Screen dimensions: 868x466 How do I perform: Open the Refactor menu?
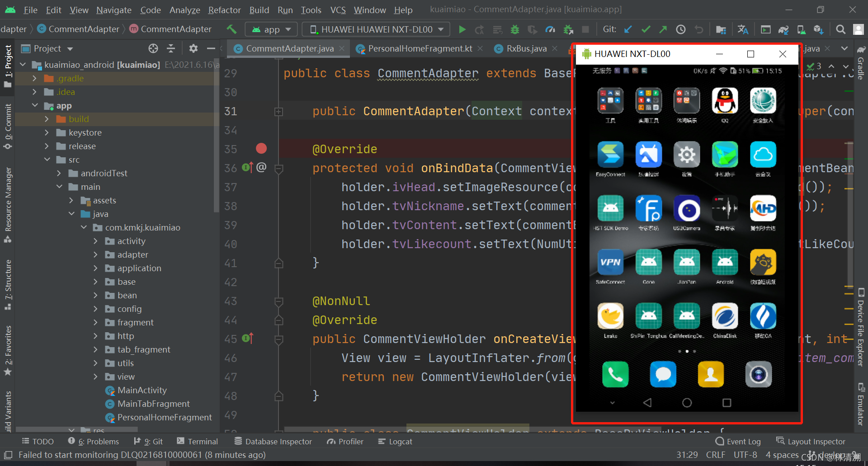[224, 10]
